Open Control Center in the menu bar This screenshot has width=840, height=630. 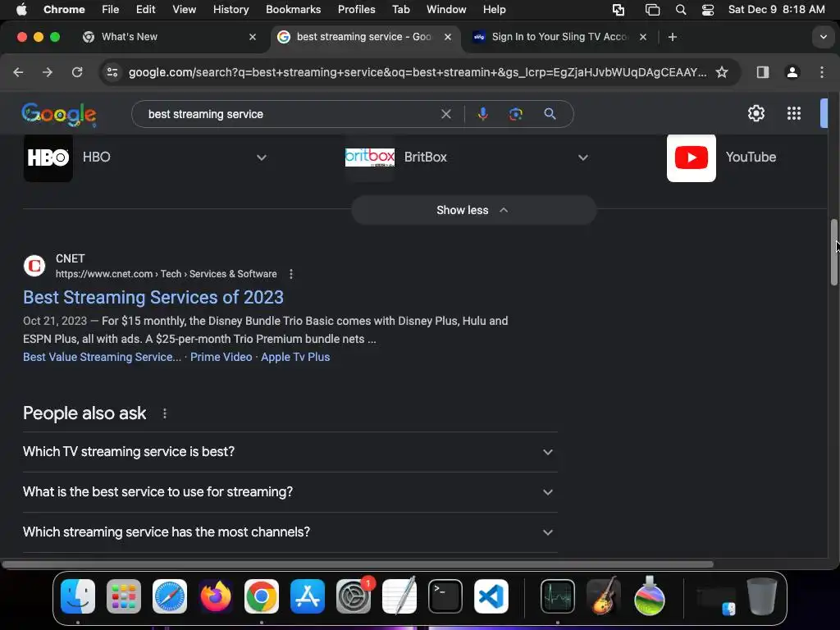pyautogui.click(x=708, y=9)
